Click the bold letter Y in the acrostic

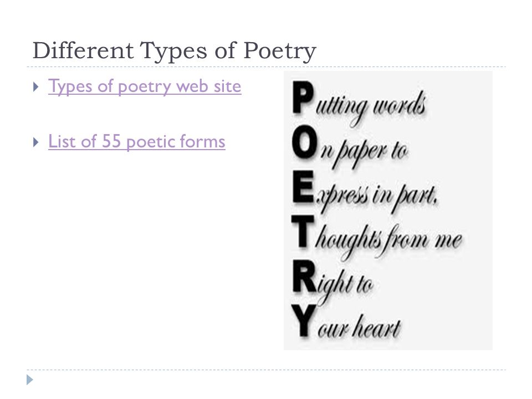pos(303,321)
